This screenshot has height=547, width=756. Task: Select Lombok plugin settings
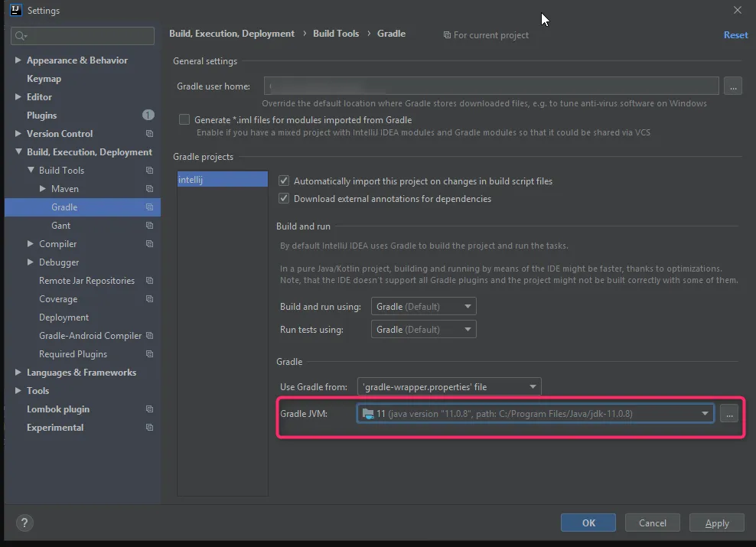coord(58,409)
